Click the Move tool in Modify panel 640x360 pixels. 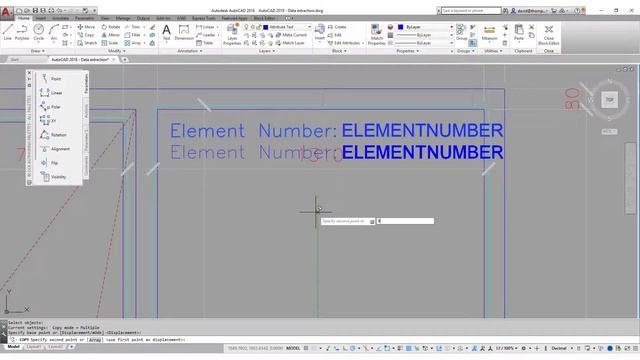pos(86,27)
